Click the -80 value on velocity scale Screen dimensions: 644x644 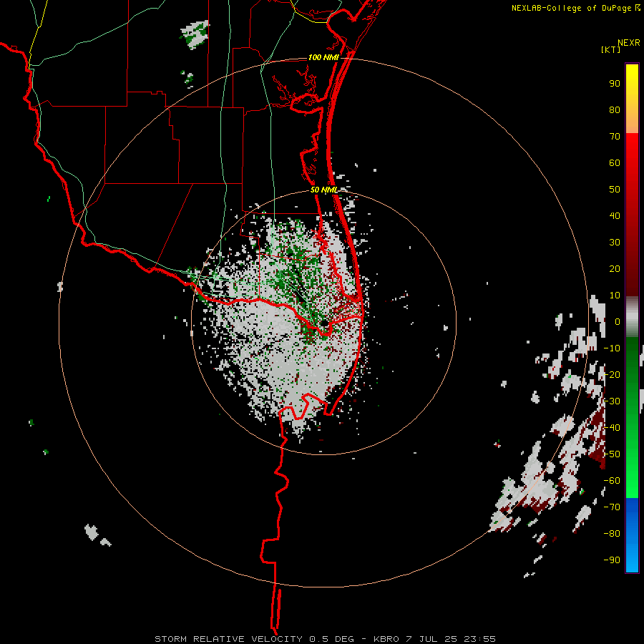612,534
